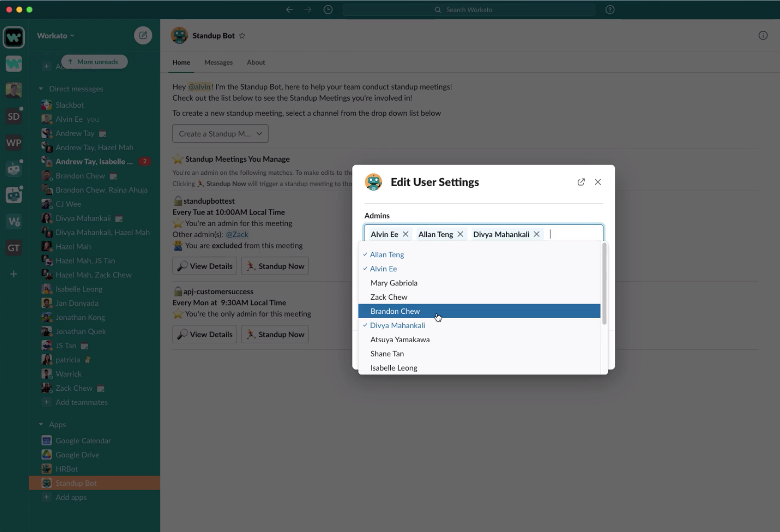View Details for apj-customersuccess meeting
Viewport: 780px width, 532px height.
(x=205, y=334)
